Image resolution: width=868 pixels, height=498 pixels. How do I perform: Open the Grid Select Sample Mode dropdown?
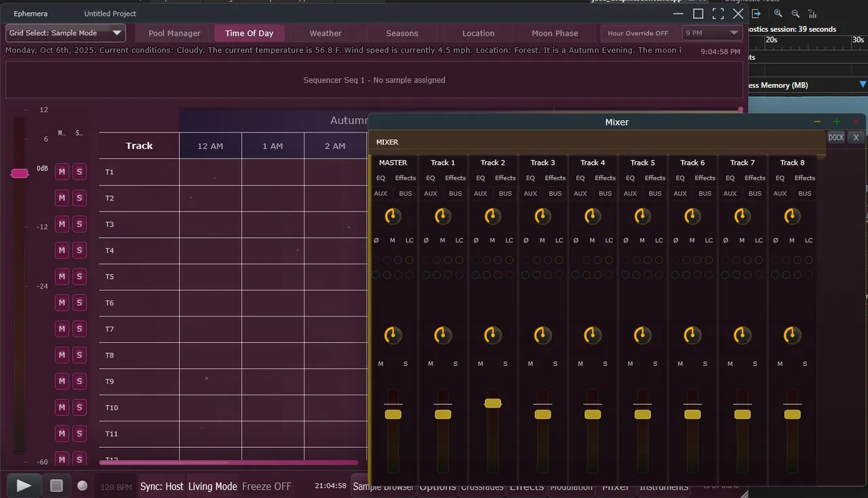pos(66,33)
